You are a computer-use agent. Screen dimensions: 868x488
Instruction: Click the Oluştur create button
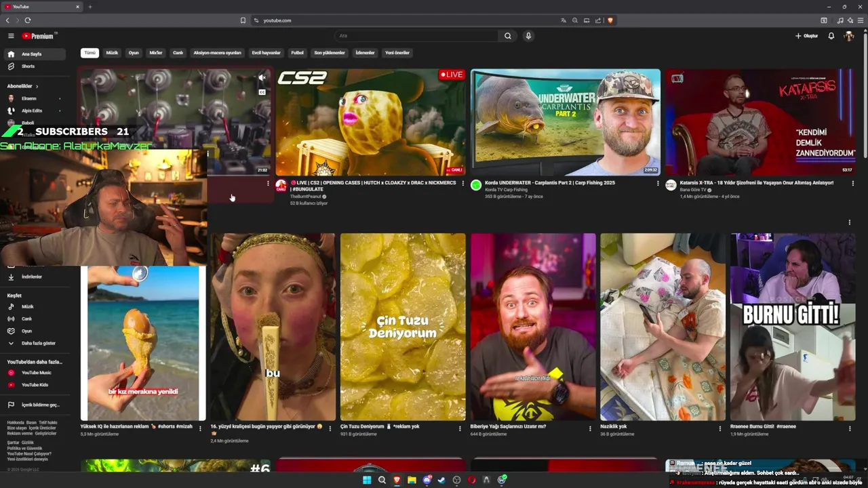coord(807,36)
